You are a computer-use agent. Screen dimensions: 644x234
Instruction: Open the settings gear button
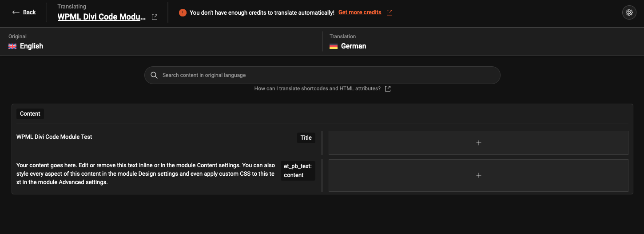pyautogui.click(x=629, y=12)
